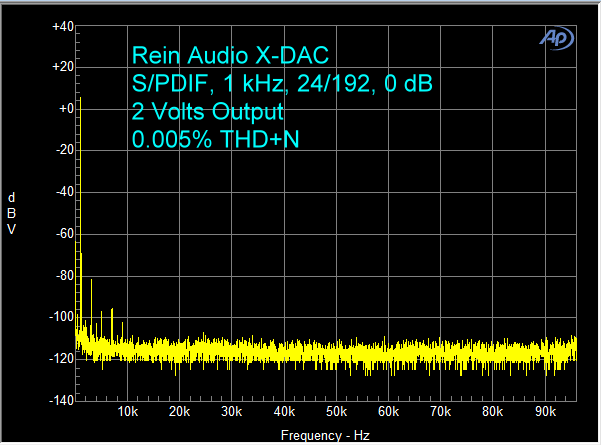Click the '60k' frequency axis label
601x445 pixels.
point(388,412)
